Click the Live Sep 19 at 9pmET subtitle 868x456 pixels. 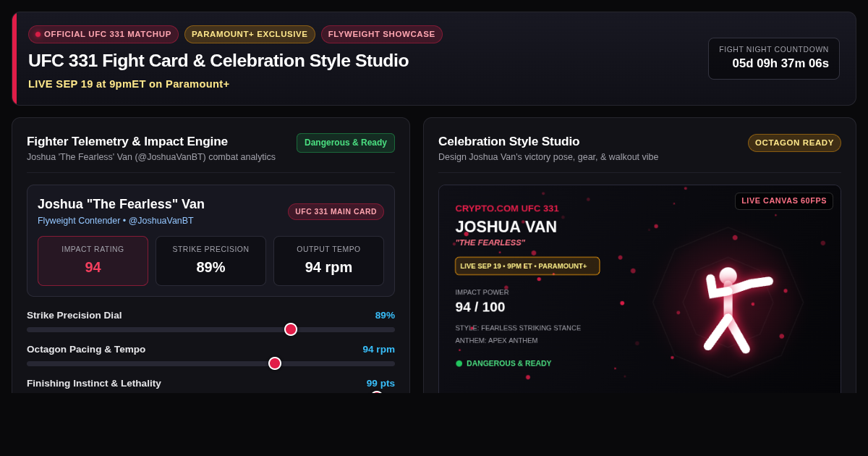point(129,84)
